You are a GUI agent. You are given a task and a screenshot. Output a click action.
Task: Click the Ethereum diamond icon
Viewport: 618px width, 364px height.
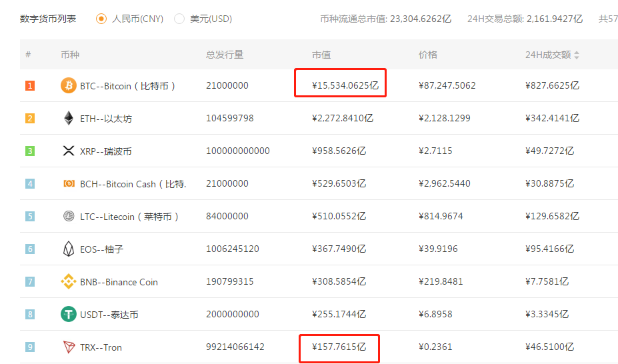69,118
